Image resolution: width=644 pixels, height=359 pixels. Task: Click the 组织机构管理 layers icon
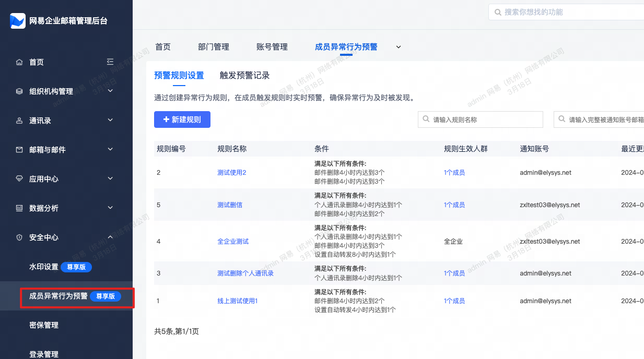point(19,91)
